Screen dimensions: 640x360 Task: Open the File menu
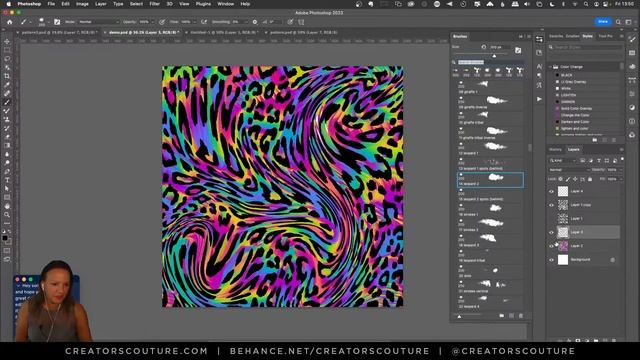coord(51,4)
